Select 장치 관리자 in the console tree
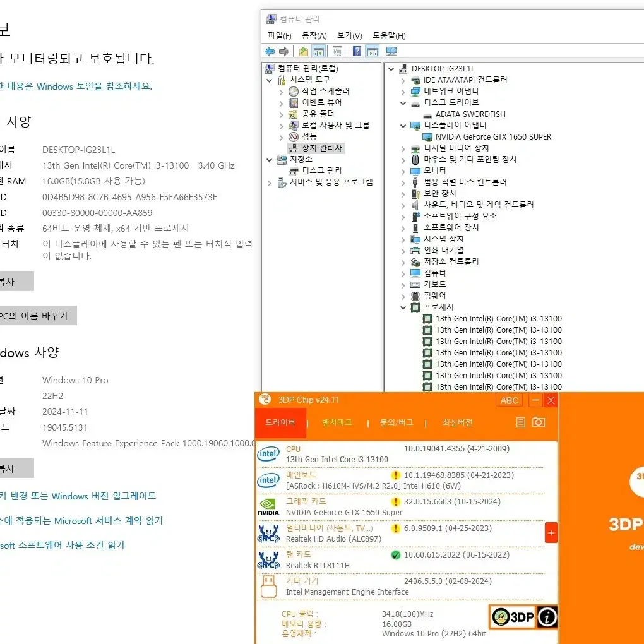 tap(321, 148)
